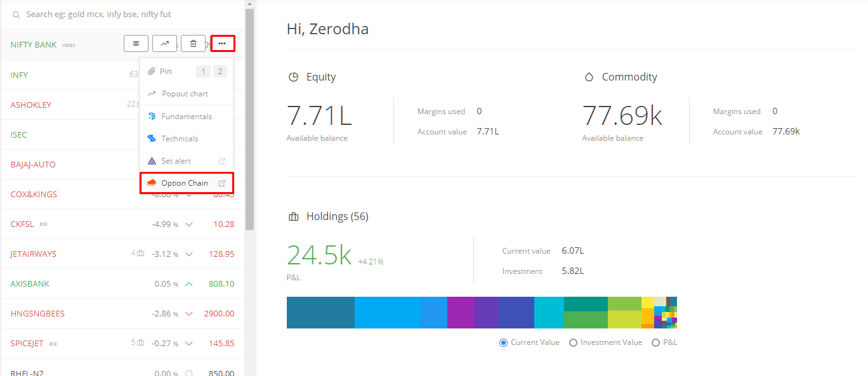Screen dimensions: 868x376
Task: Open market depth for NIFTY BANK
Action: click(136, 44)
